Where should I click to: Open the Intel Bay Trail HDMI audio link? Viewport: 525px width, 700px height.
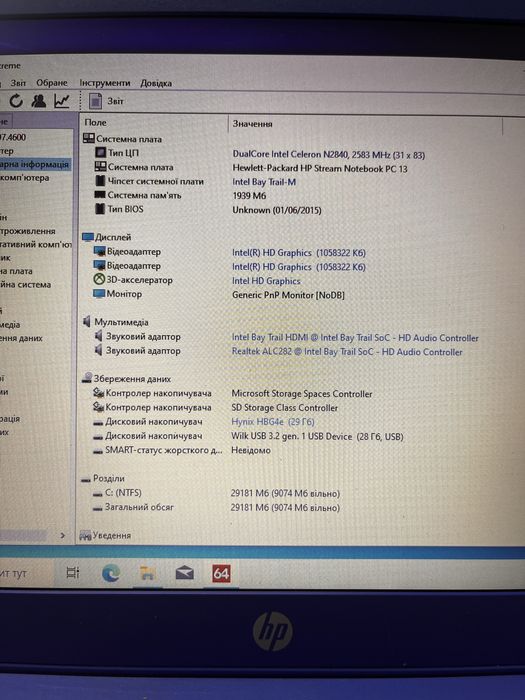[x=355, y=338]
